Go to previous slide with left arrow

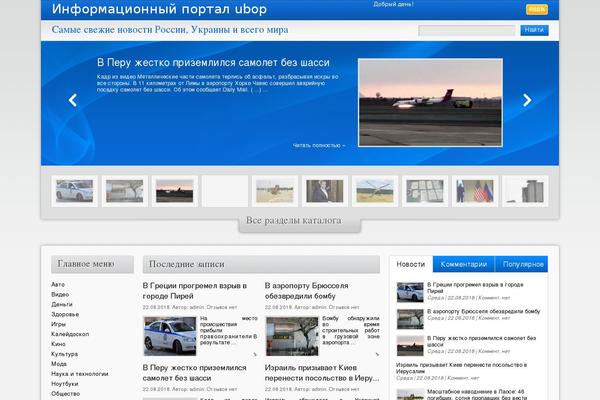73,100
